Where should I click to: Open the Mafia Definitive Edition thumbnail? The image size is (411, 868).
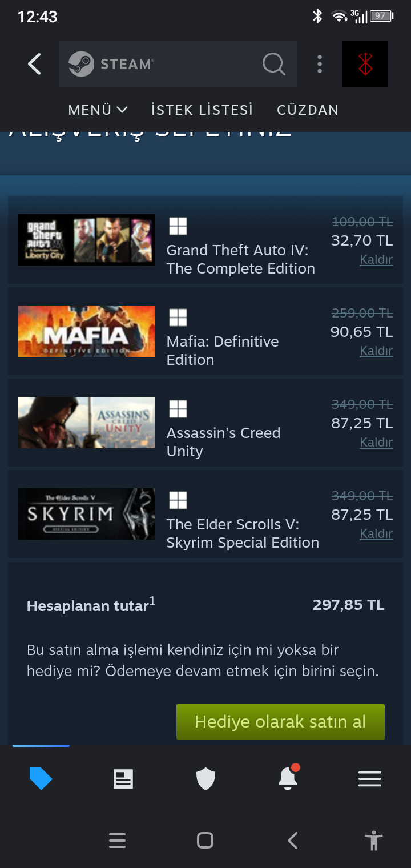(87, 331)
